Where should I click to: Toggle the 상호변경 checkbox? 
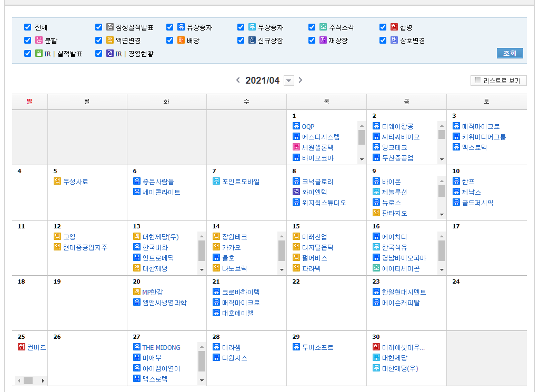pos(383,41)
